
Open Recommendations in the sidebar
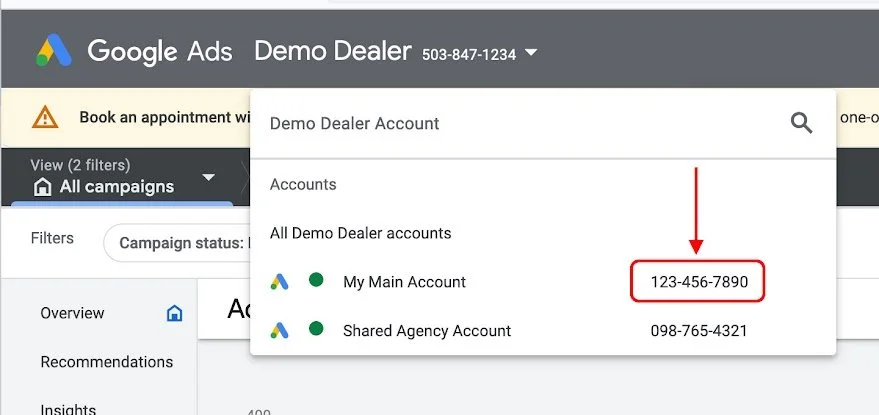pos(107,362)
